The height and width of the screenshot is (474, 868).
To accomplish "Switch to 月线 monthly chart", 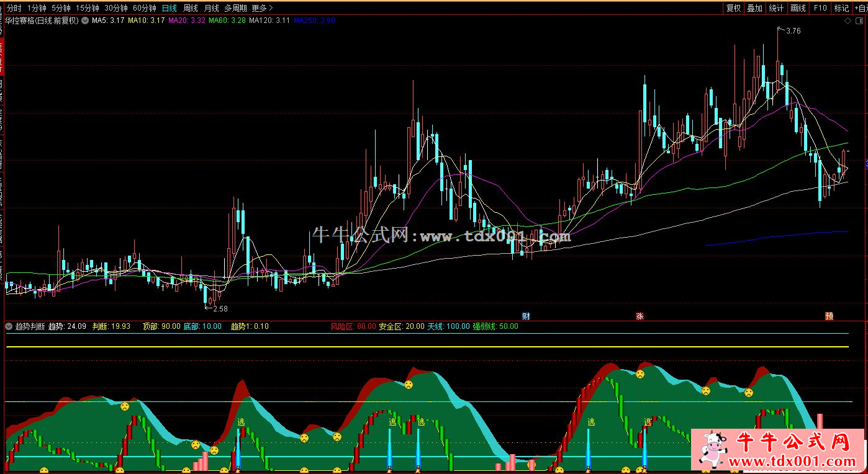I will click(211, 8).
